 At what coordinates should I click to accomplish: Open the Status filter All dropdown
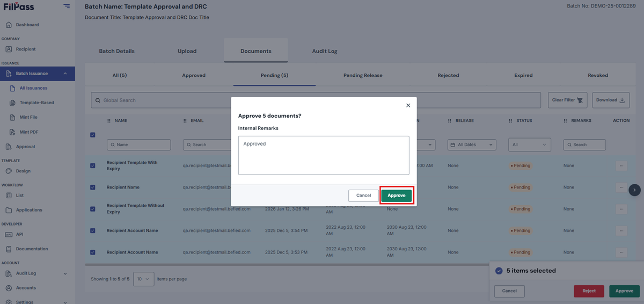(x=530, y=144)
